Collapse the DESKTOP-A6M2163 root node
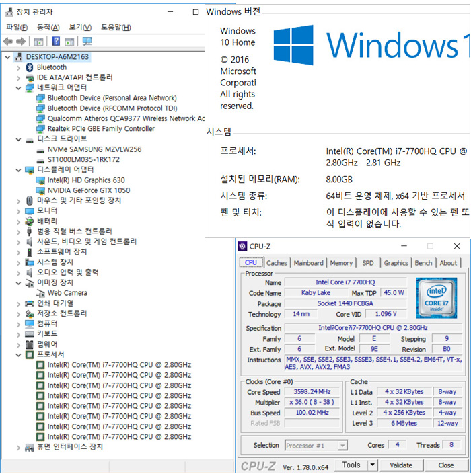471x476 pixels. click(x=7, y=57)
